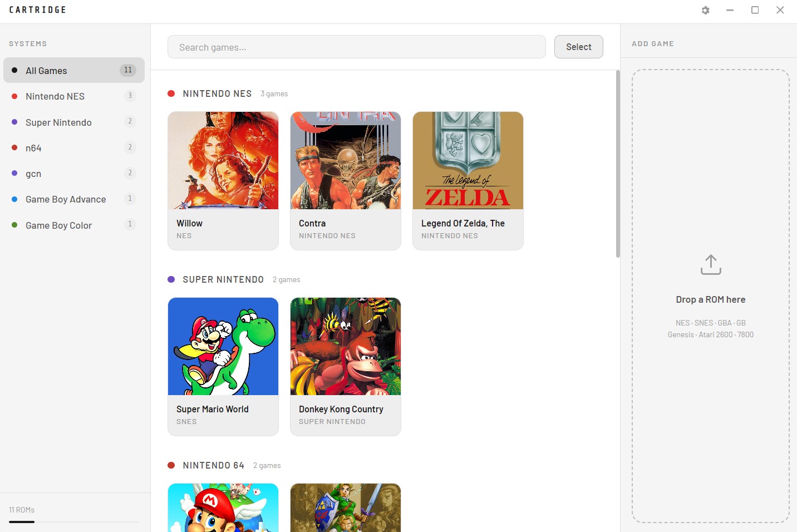Open the Super Mario World cover
Screen dimensions: 797x532
pyautogui.click(x=223, y=346)
